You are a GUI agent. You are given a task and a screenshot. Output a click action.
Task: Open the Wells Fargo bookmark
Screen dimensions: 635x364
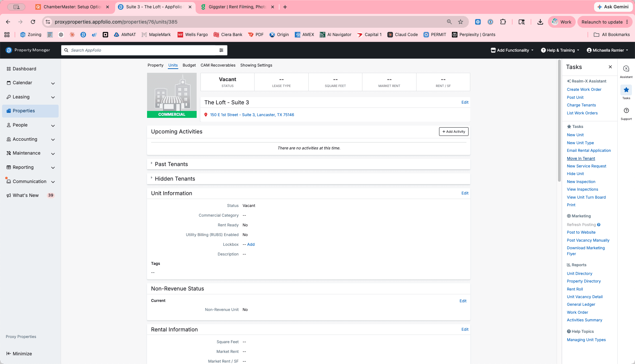(192, 35)
